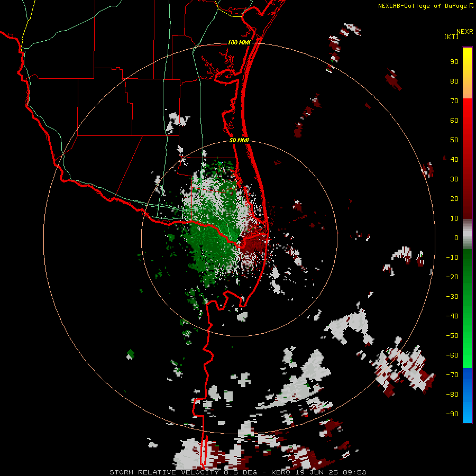The width and height of the screenshot is (476, 476).
Task: Click the 40 value on the velocity scale
Action: [454, 160]
